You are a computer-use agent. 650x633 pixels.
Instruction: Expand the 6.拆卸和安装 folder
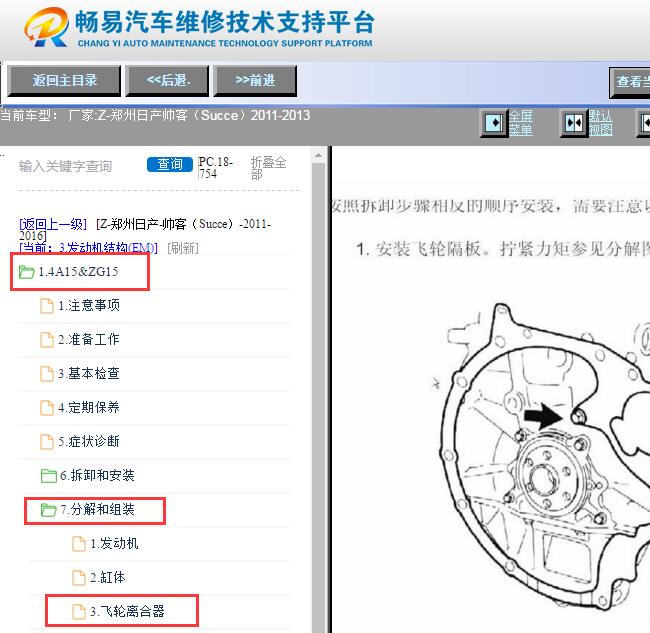pos(97,475)
